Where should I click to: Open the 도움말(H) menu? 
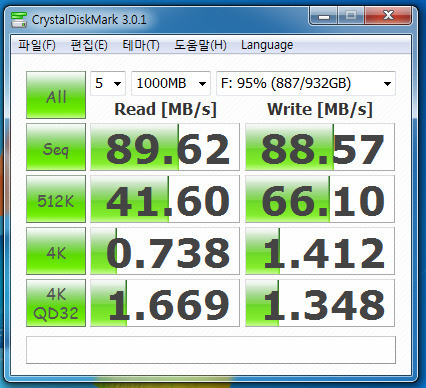[x=200, y=45]
